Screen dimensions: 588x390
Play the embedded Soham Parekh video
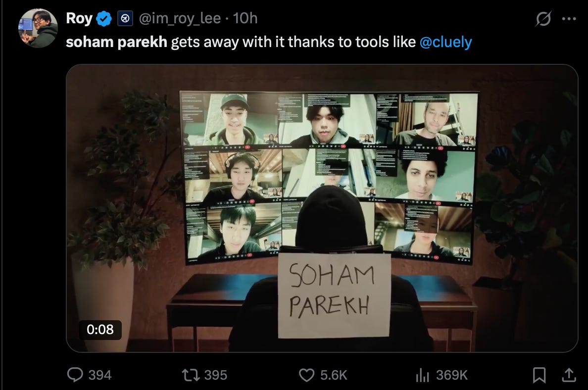click(322, 208)
